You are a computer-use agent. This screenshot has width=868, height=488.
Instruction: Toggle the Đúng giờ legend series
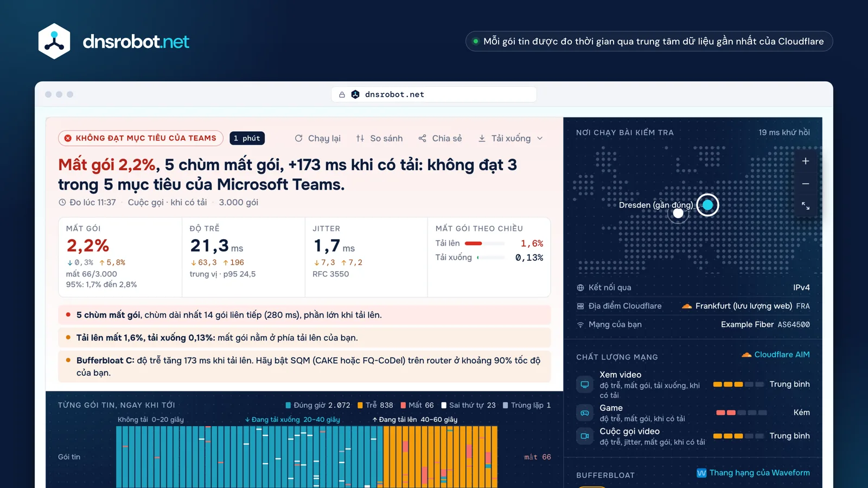(318, 405)
